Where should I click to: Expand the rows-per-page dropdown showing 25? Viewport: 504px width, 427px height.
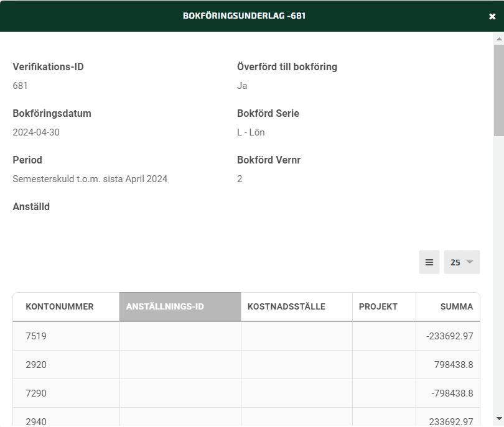pyautogui.click(x=462, y=262)
